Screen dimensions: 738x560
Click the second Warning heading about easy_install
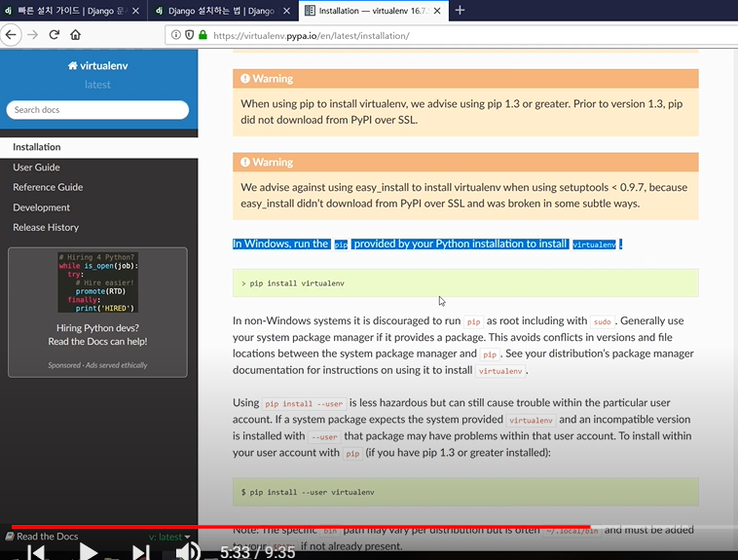pyautogui.click(x=465, y=162)
